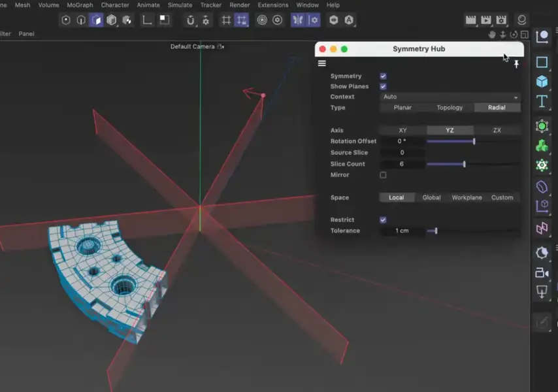Select the camera object icon in right sidebar
The width and height of the screenshot is (558, 392).
pos(542,273)
